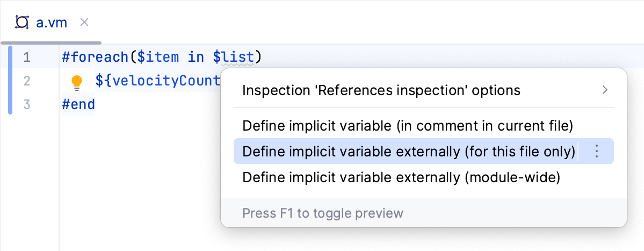Switch to the a.vm tab
This screenshot has width=644, height=251.
pos(52,23)
